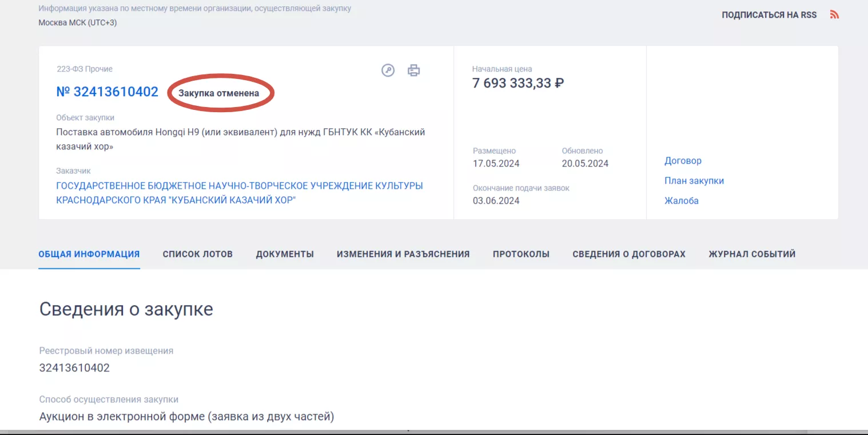
Task: Select the ОБЩАЯ ИНФОРМАЦИЯ tab
Action: (89, 254)
